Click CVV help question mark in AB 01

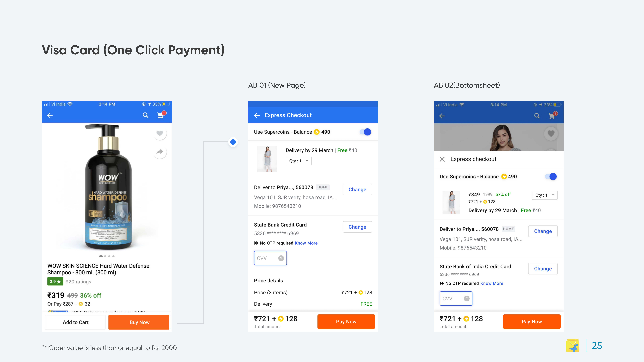click(x=281, y=258)
